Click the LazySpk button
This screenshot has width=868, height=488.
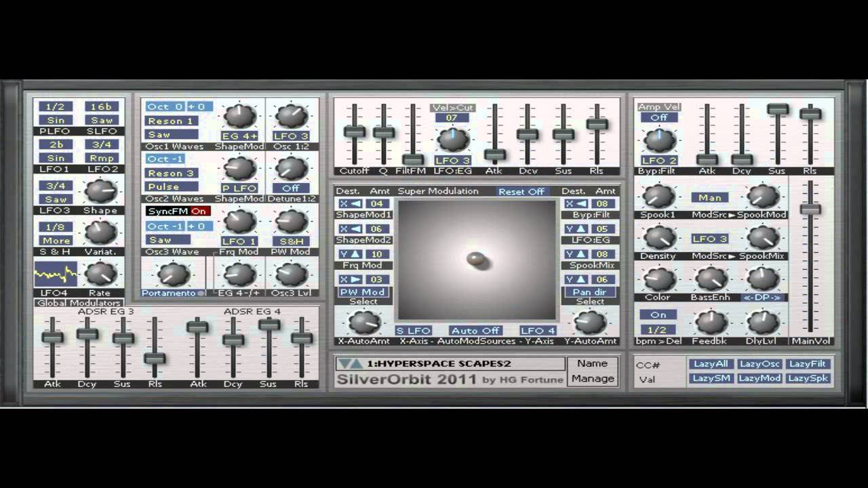pos(808,378)
